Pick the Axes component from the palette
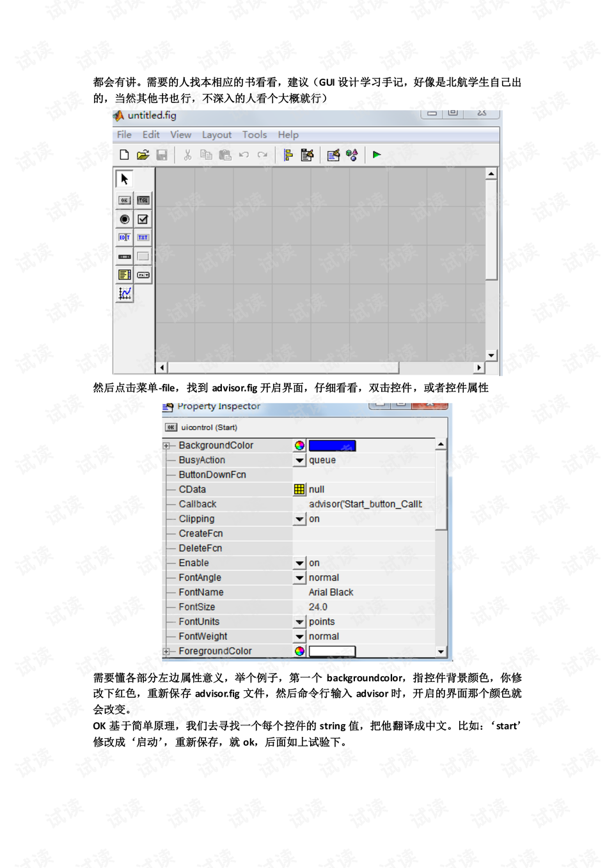Viewport: 614px width, 868px height. tap(125, 294)
